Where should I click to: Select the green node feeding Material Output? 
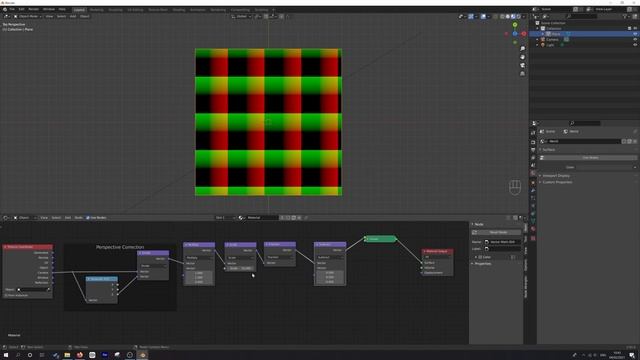(380, 239)
